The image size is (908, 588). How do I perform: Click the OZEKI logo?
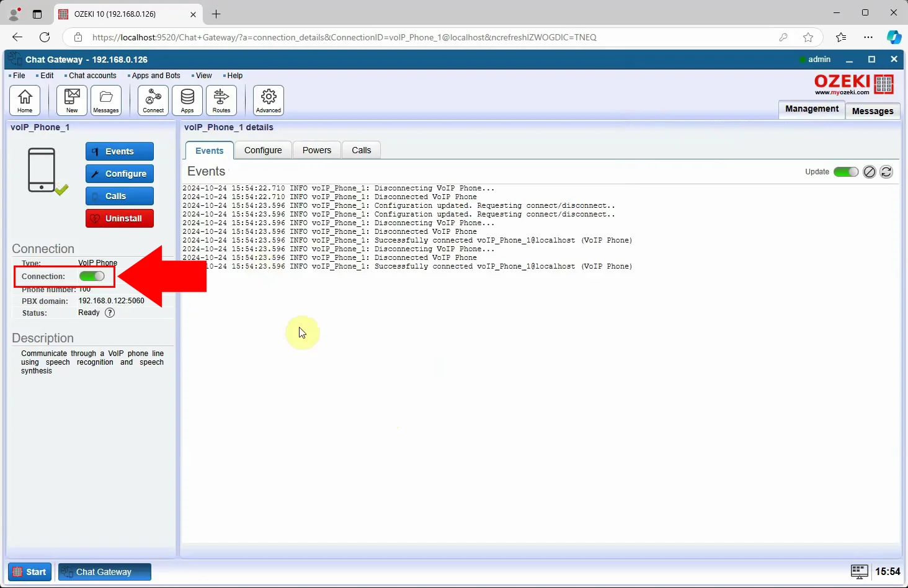tap(854, 84)
